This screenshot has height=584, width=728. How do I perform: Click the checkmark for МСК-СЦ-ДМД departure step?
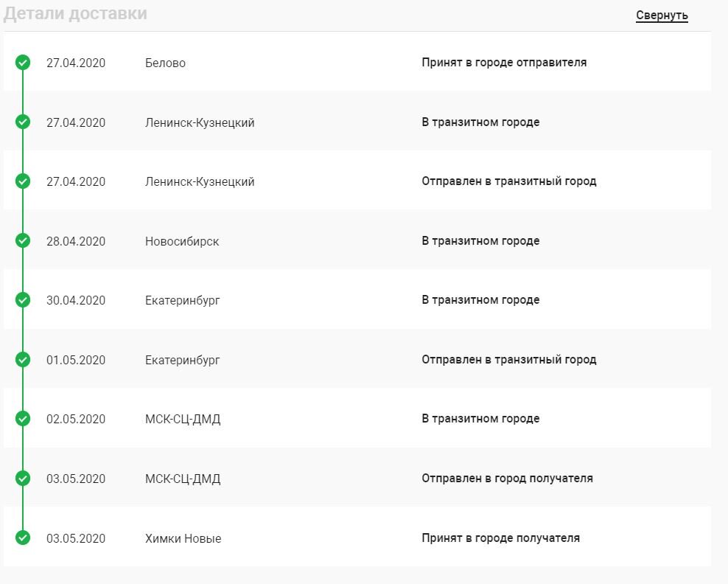pyautogui.click(x=23, y=479)
